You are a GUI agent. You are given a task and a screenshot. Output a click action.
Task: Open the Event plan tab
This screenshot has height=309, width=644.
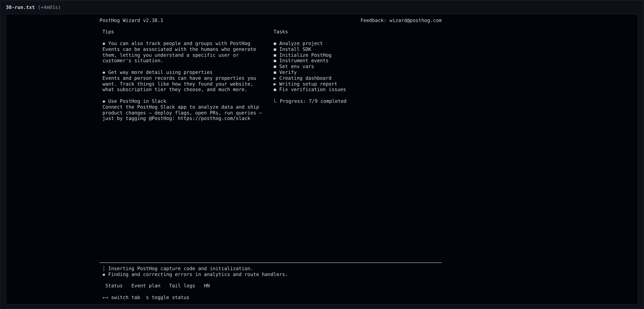146,286
